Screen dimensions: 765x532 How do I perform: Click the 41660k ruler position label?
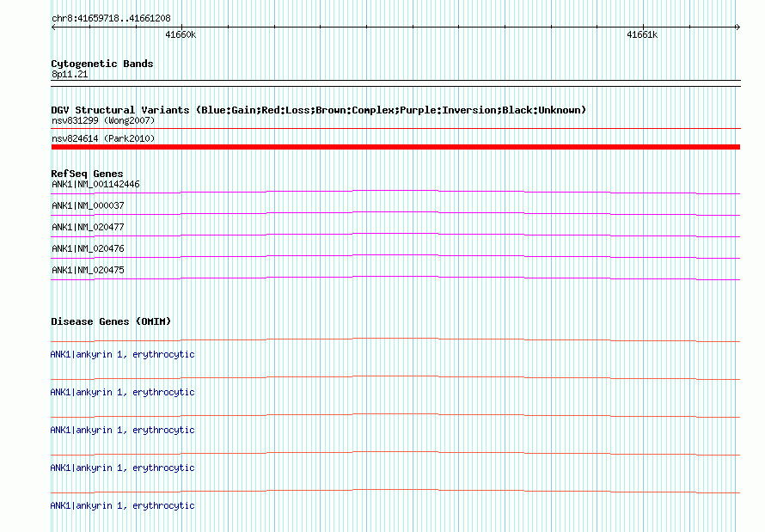(181, 34)
